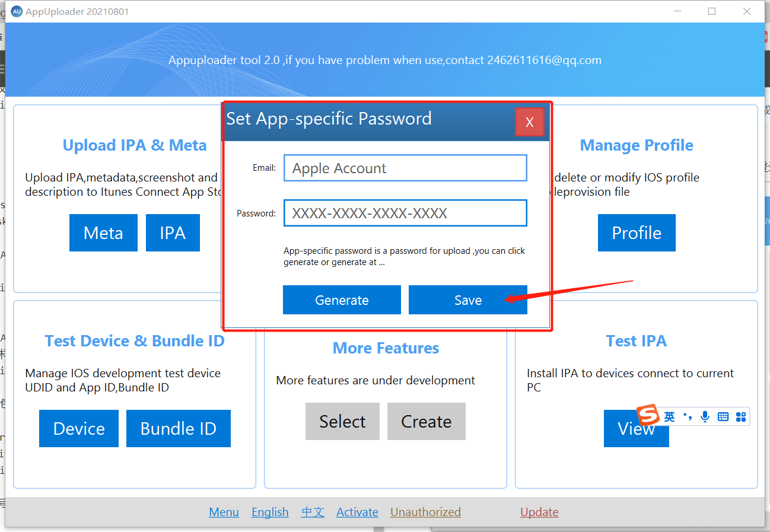Switch language to 中文

(x=312, y=512)
